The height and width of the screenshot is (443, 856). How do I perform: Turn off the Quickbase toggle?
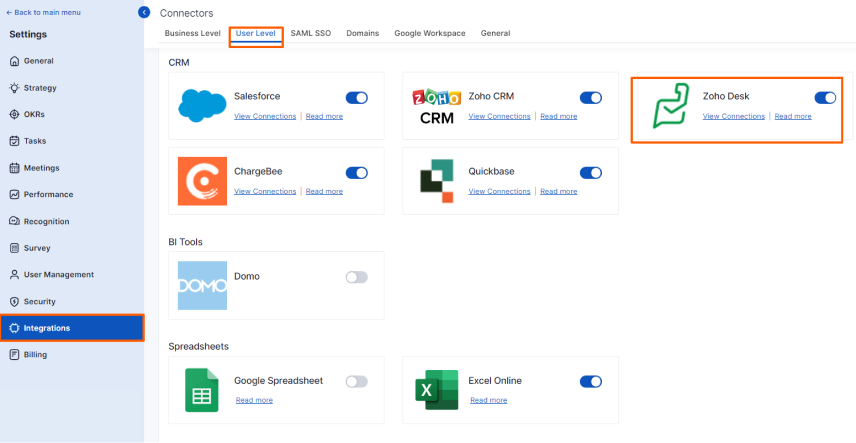591,173
